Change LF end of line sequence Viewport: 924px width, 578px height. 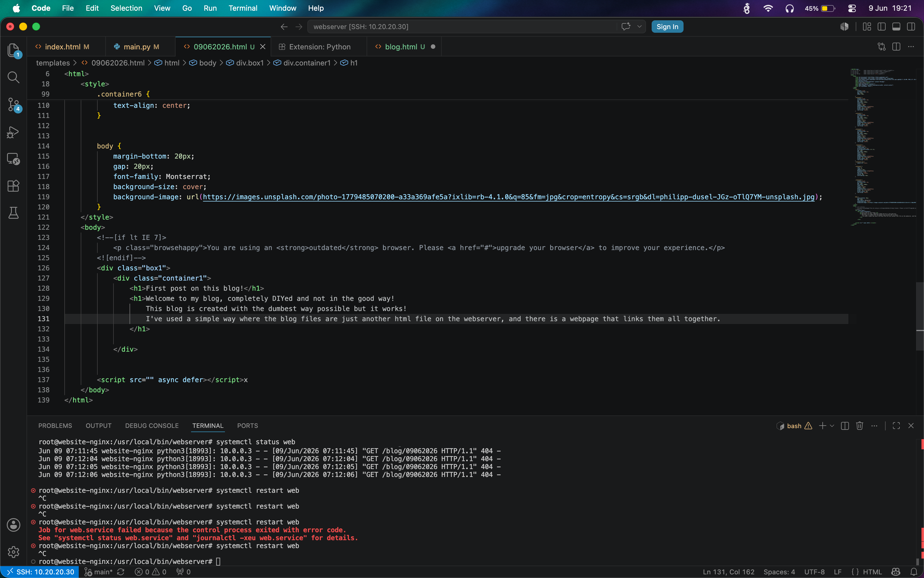(838, 572)
